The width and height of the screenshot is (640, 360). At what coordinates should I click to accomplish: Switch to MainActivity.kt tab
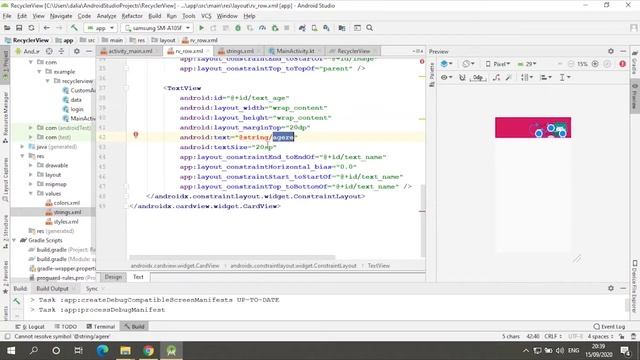295,51
